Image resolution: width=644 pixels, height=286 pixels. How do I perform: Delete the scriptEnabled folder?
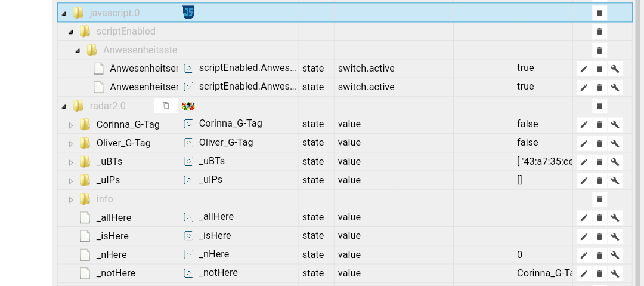[x=599, y=32]
